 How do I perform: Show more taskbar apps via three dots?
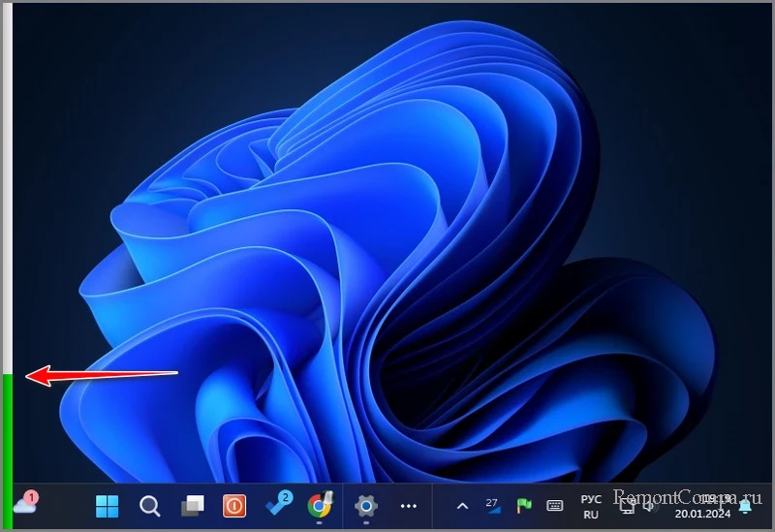pyautogui.click(x=409, y=506)
